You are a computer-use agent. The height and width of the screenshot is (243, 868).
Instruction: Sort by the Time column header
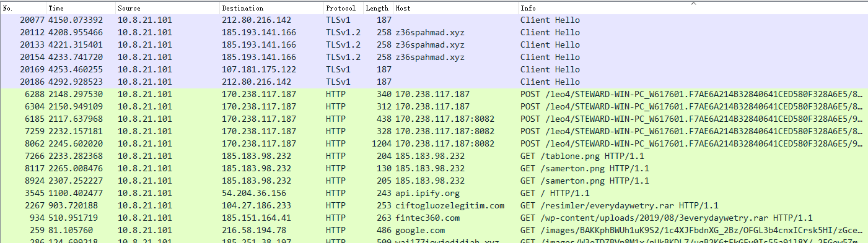tap(81, 8)
